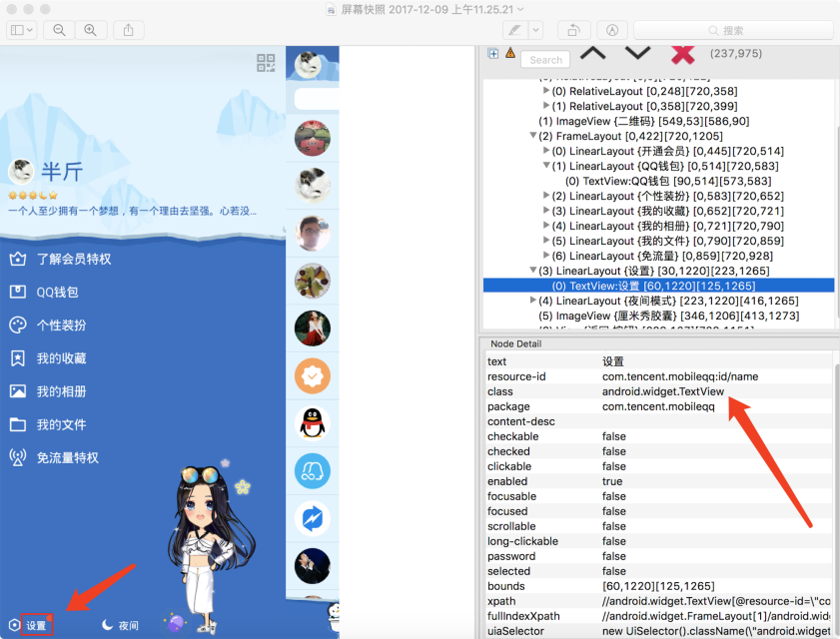This screenshot has height=639, width=840.
Task: Tap the nickname 半斤
Action: click(x=62, y=172)
